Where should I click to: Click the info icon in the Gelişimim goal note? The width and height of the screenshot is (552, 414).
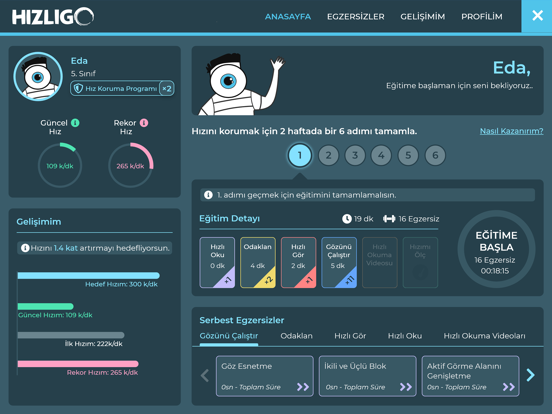pyautogui.click(x=25, y=248)
